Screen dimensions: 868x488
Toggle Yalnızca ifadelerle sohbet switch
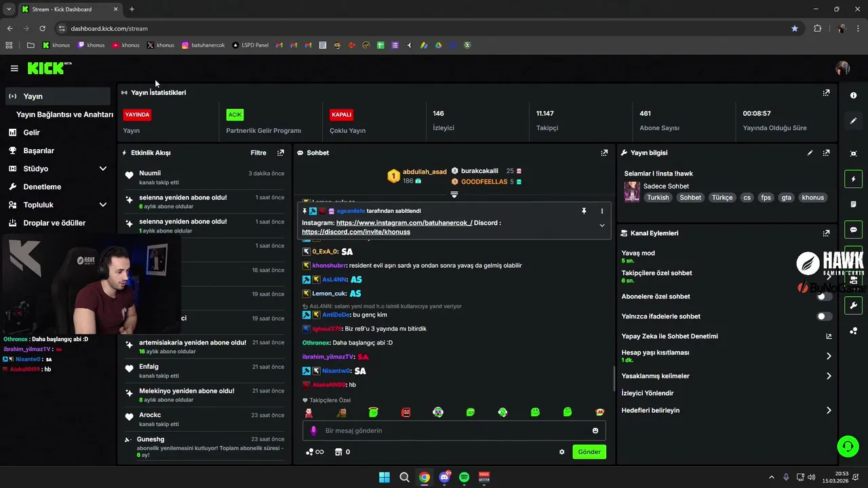824,317
